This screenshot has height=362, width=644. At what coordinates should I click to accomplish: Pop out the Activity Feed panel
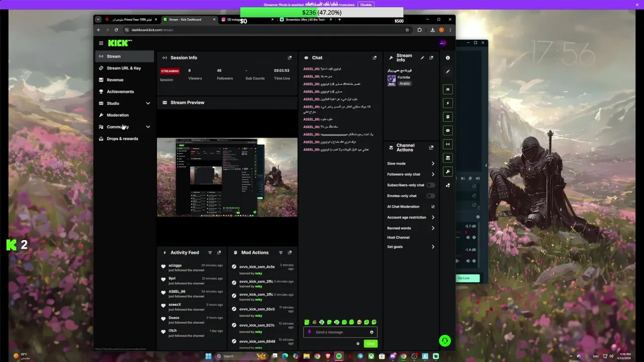click(x=219, y=253)
